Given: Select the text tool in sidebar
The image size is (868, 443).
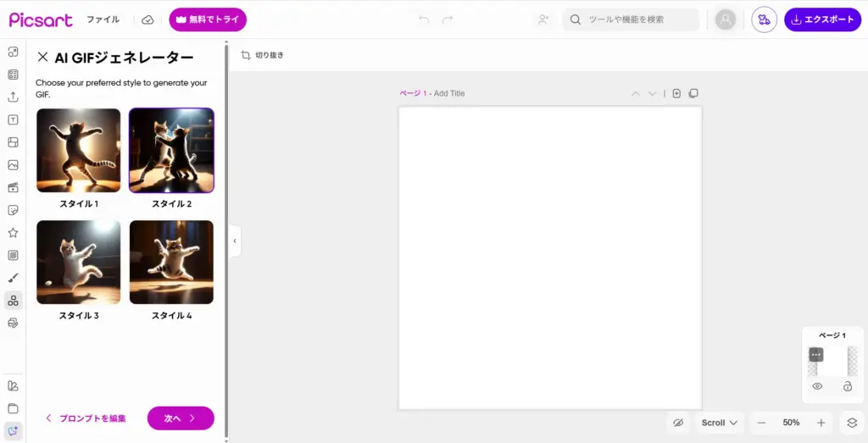Looking at the screenshot, I should (x=13, y=120).
